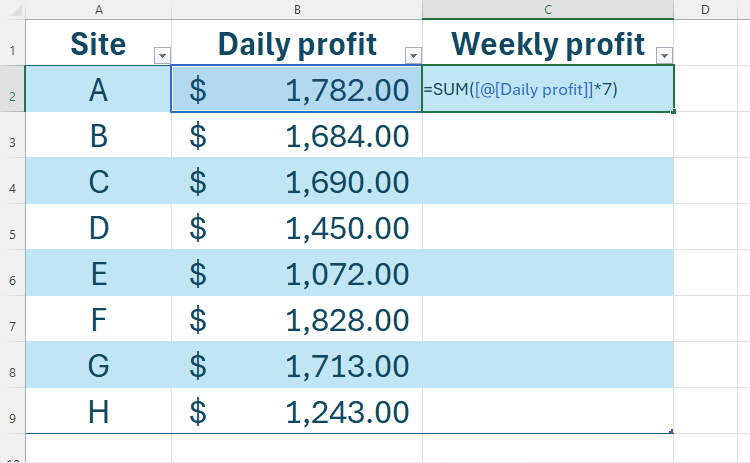Select the Site H cell
This screenshot has width=750, height=463.
click(98, 411)
